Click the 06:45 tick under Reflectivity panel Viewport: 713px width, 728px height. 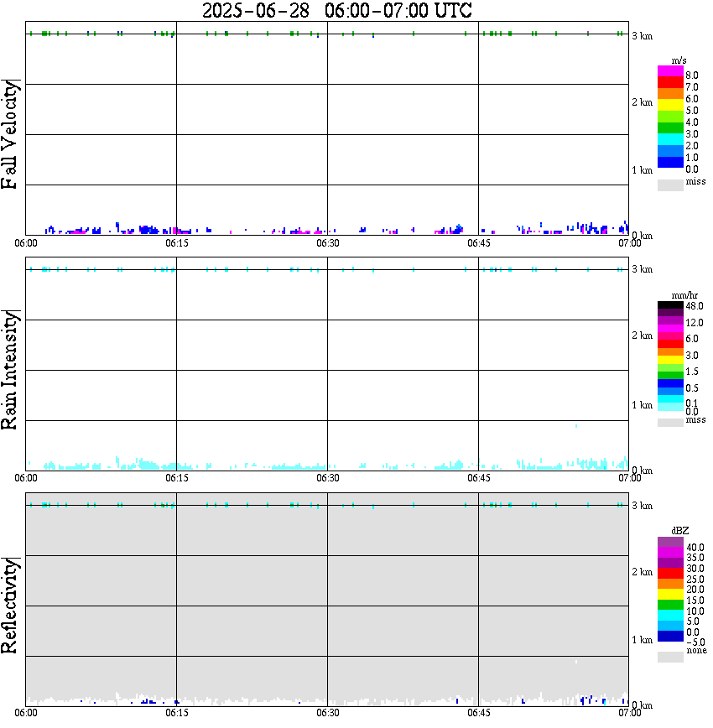[x=479, y=713]
